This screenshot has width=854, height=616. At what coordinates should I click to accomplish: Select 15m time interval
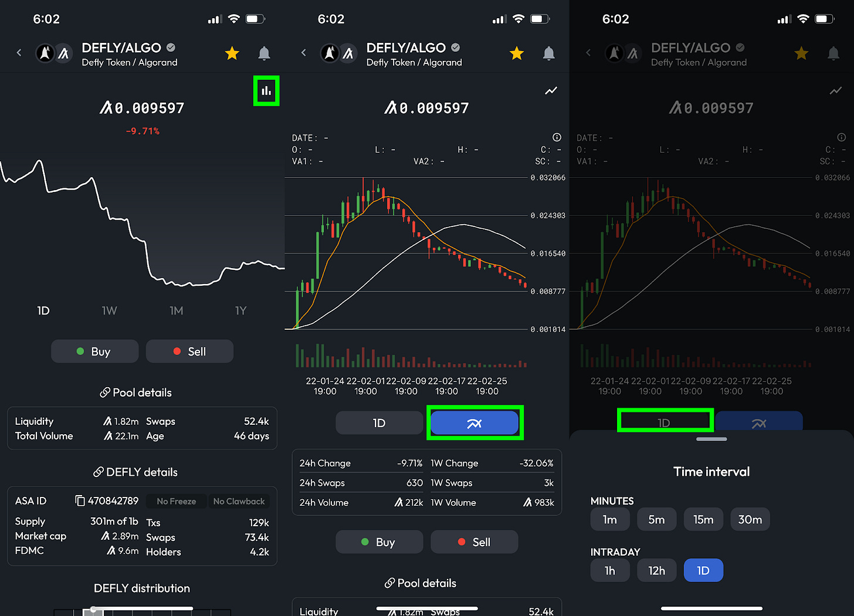pyautogui.click(x=703, y=519)
